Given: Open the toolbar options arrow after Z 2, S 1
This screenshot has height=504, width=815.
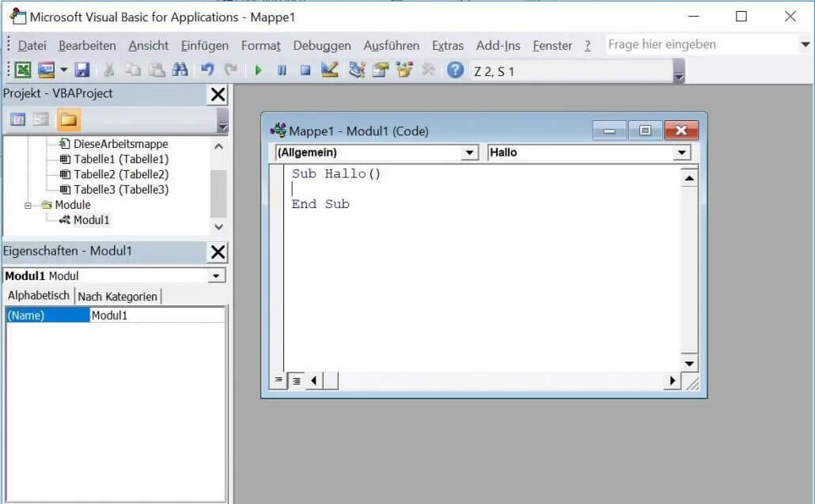Looking at the screenshot, I should pos(679,71).
